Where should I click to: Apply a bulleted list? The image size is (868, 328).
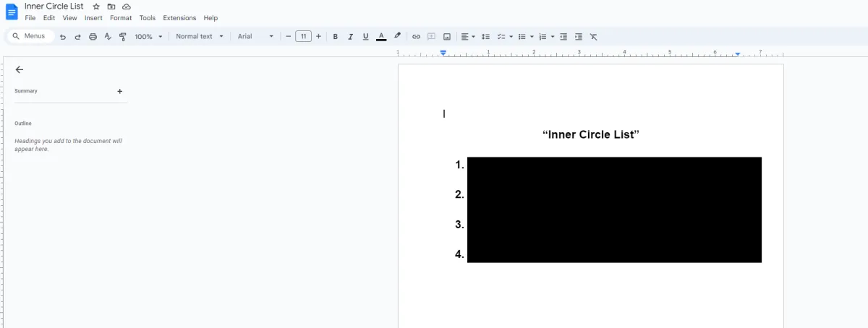coord(522,36)
